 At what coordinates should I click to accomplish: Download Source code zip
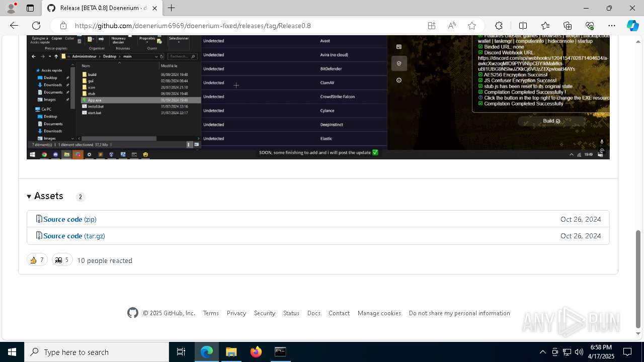coord(70,219)
